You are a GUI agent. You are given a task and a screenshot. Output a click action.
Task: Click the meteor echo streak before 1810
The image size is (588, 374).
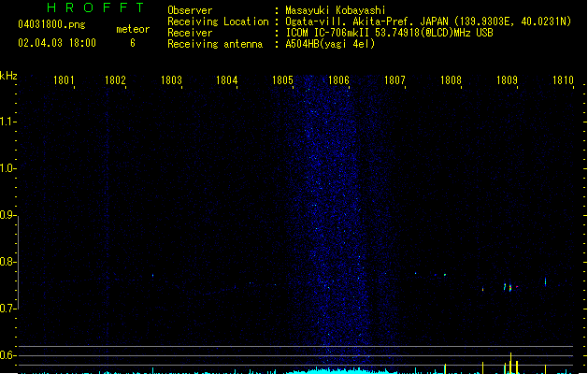[545, 281]
